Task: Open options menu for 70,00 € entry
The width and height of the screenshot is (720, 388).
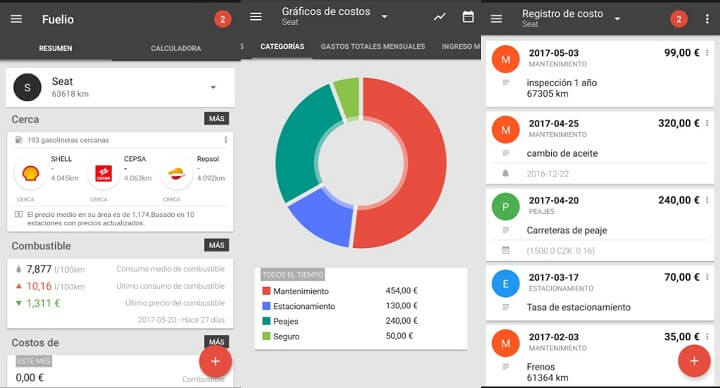Action: pos(707,277)
